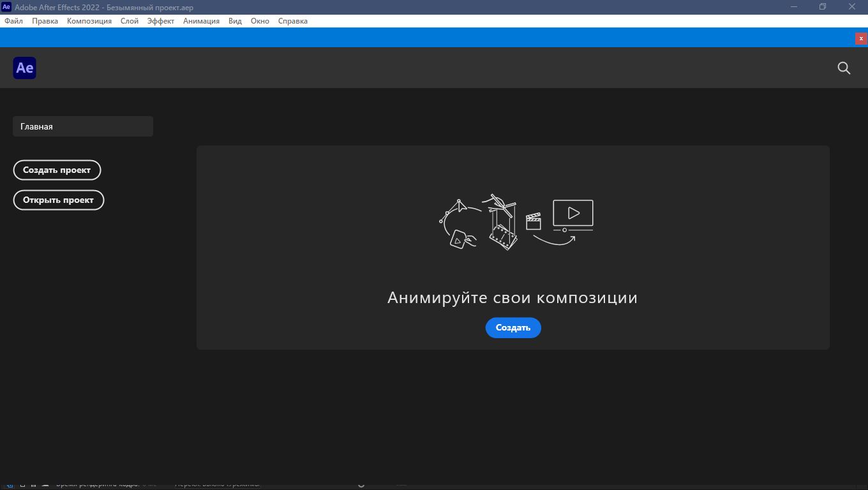Click the search magnifier icon
The height and width of the screenshot is (490, 868).
[844, 68]
